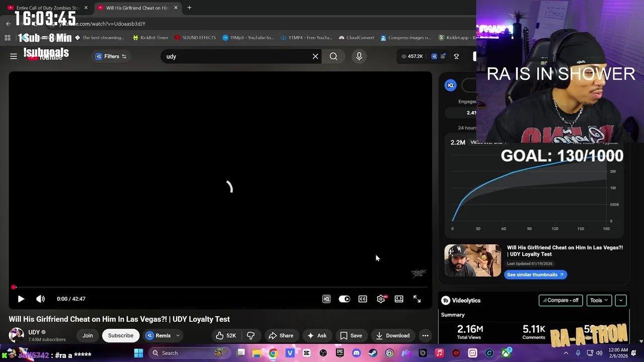The width and height of the screenshot is (644, 362).
Task: Toggle the autoplay switch in the player
Action: [x=344, y=299]
